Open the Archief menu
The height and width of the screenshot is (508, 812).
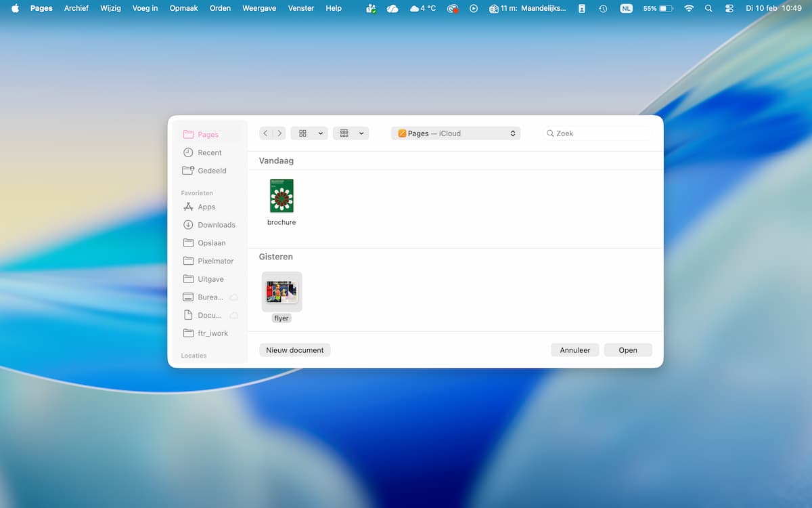(76, 9)
